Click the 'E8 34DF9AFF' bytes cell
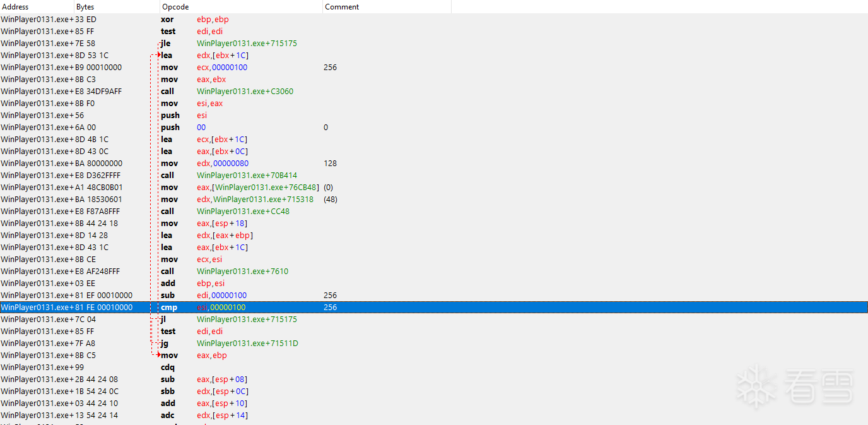The width and height of the screenshot is (868, 425). pos(98,92)
